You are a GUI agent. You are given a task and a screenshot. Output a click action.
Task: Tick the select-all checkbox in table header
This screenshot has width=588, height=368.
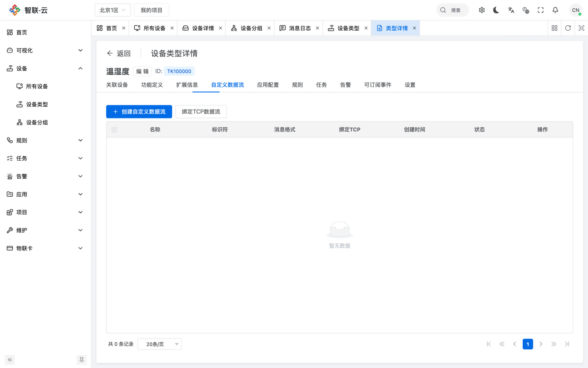114,130
